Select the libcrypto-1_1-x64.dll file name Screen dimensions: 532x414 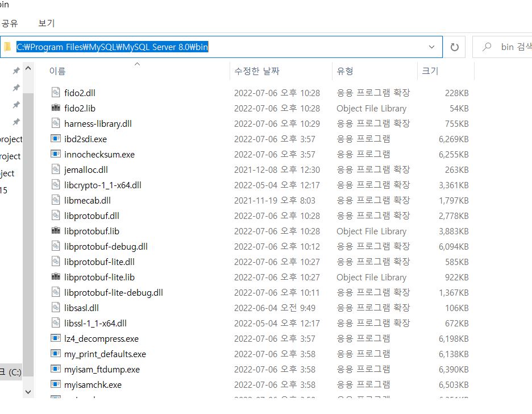click(x=103, y=185)
